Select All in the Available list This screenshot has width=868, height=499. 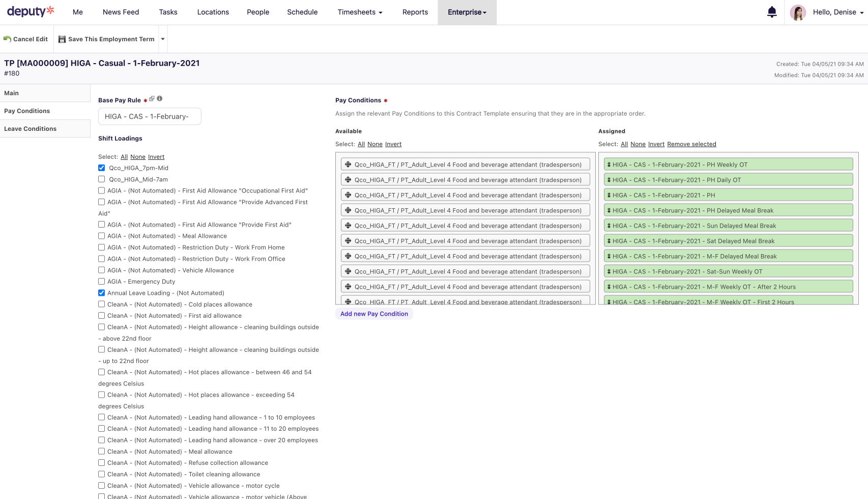point(361,144)
